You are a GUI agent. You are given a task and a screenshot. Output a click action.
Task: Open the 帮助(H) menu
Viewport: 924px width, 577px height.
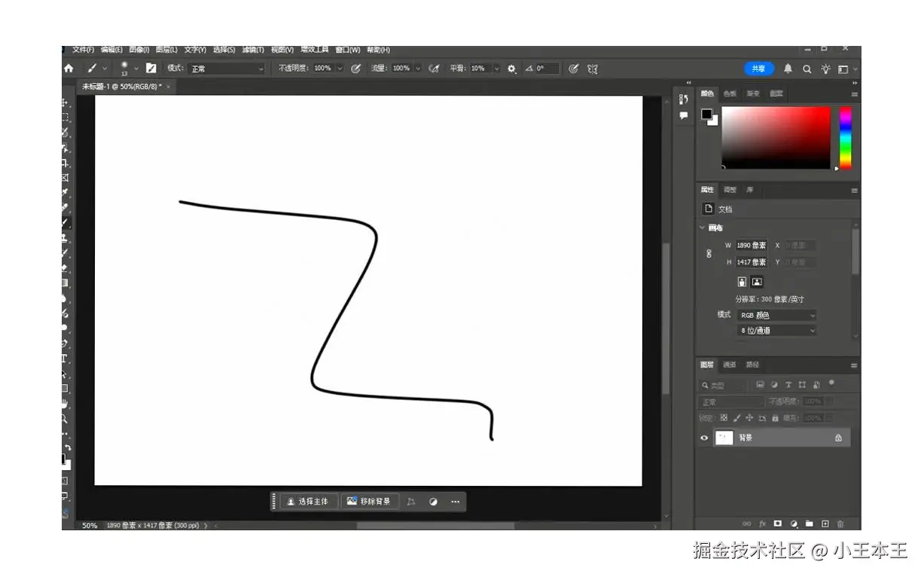tap(378, 50)
